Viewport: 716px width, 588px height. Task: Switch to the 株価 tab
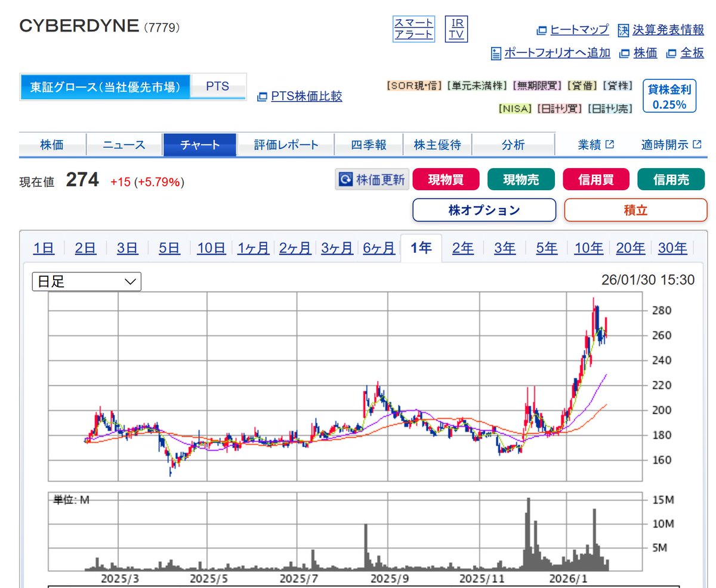click(x=53, y=145)
